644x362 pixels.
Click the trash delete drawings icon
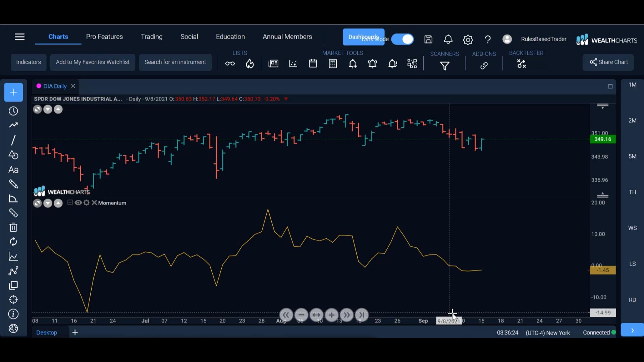pyautogui.click(x=13, y=228)
